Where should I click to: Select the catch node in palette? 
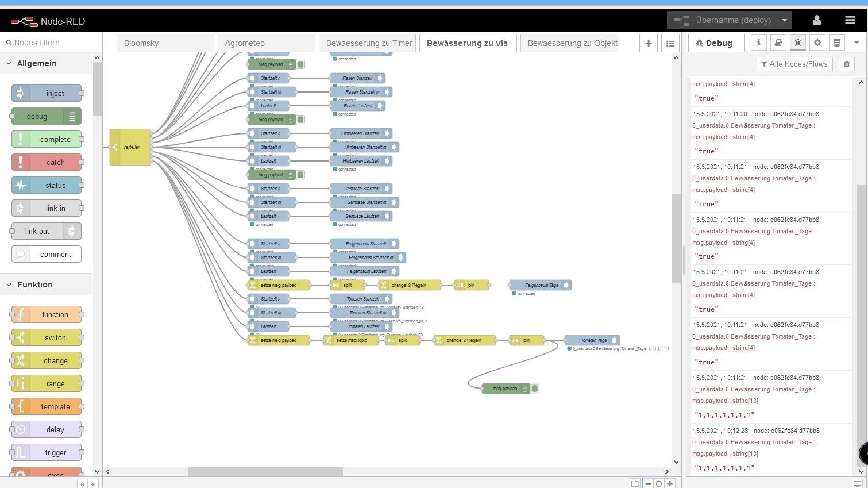47,162
